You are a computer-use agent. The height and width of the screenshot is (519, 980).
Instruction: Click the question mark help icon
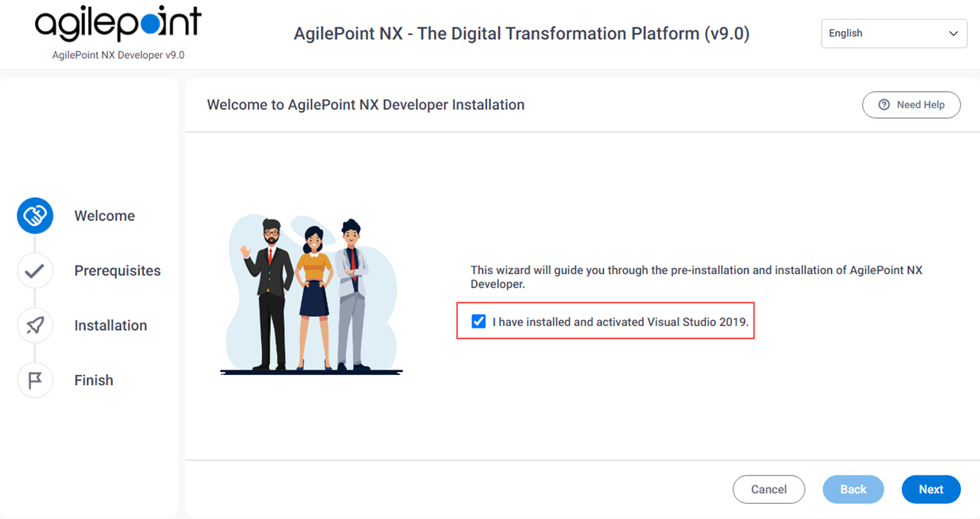[x=884, y=105]
